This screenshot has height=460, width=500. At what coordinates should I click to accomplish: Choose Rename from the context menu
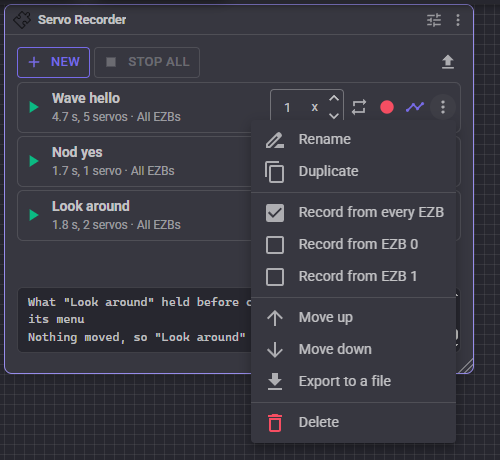(353, 139)
